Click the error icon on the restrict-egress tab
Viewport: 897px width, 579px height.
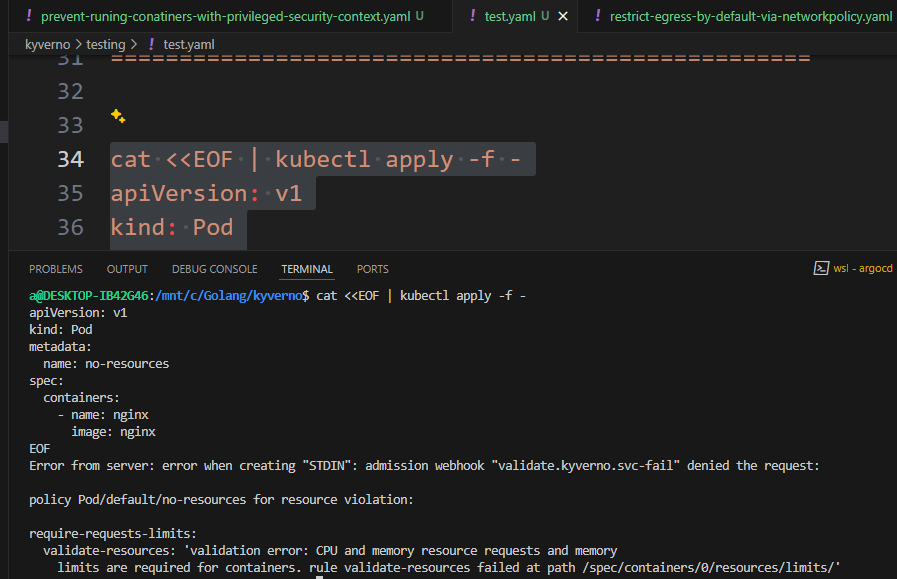pyautogui.click(x=599, y=16)
